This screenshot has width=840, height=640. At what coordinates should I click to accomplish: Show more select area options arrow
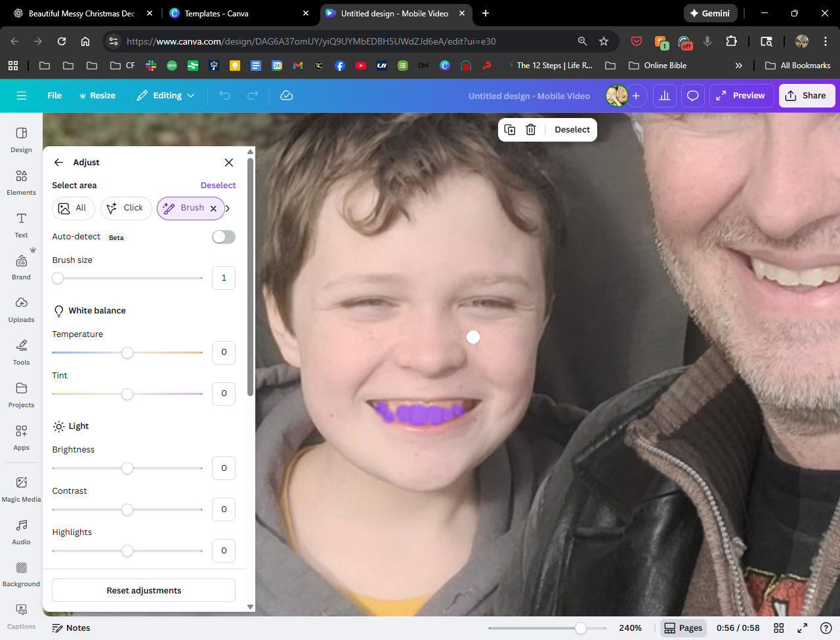pyautogui.click(x=228, y=209)
